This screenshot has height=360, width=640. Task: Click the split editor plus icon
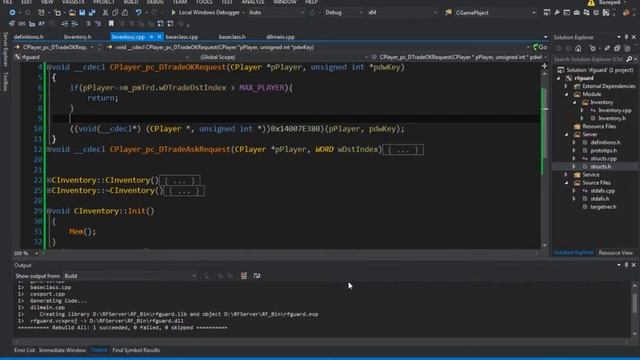point(544,66)
